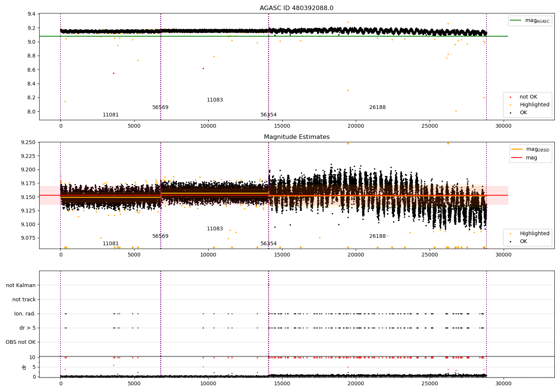Click the 30000 x-axis tick in the bottom plot

503,383
